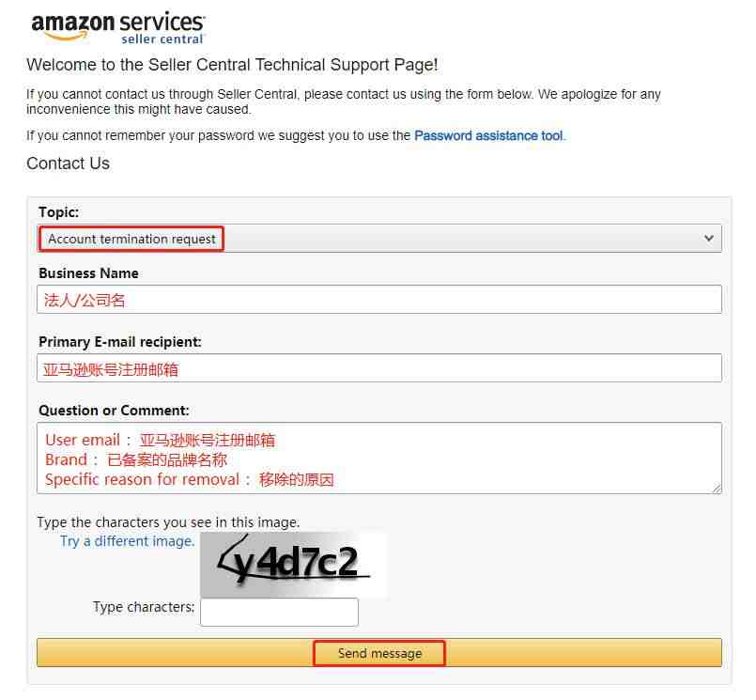
Task: Click the Amazon Services Seller Central logo
Action: coord(117,28)
